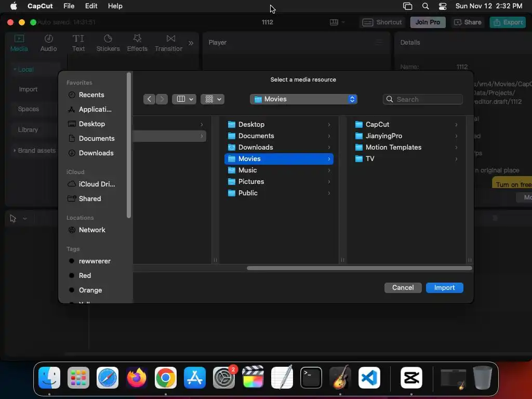Launch Safari from the dock
The width and height of the screenshot is (532, 399).
(108, 378)
